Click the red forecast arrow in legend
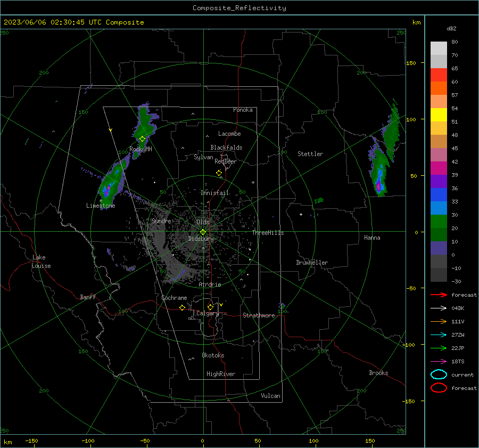479x448 pixels. click(439, 295)
